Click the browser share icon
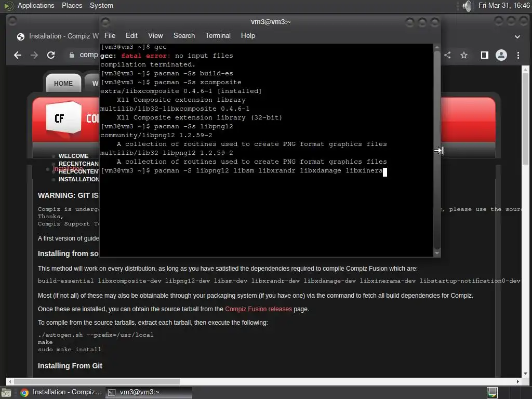The width and height of the screenshot is (532, 399). click(448, 55)
